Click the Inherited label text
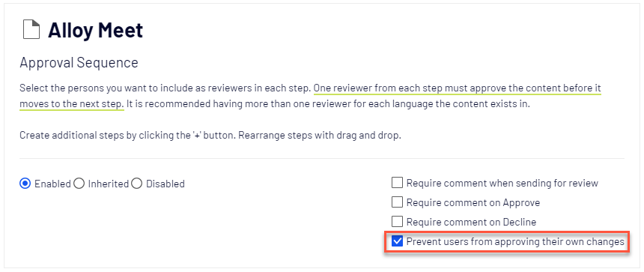 (x=109, y=184)
